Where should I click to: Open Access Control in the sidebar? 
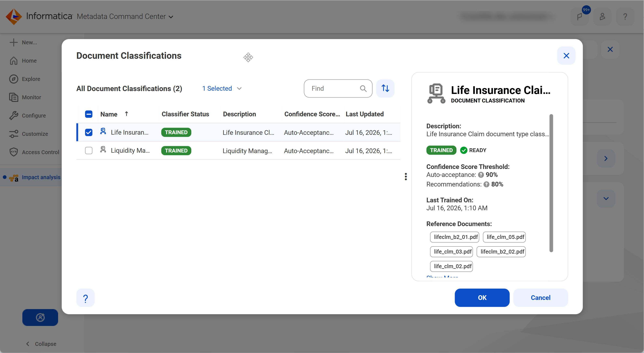[34, 152]
